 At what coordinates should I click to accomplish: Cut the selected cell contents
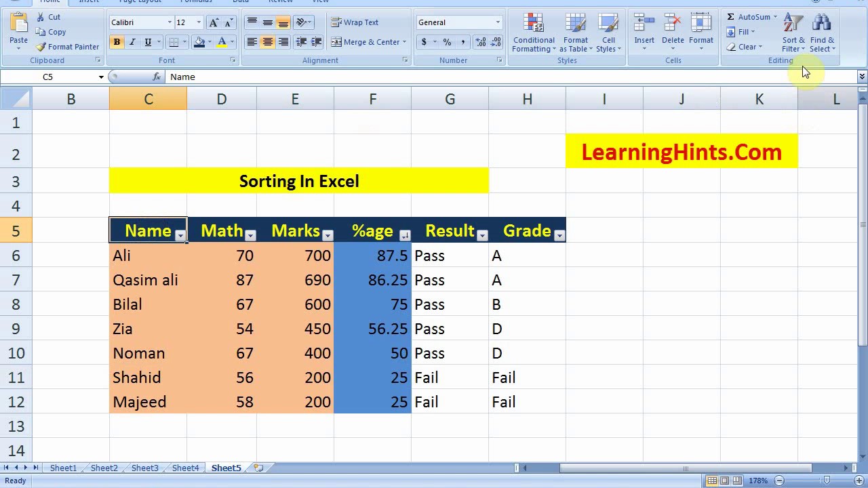coord(48,17)
